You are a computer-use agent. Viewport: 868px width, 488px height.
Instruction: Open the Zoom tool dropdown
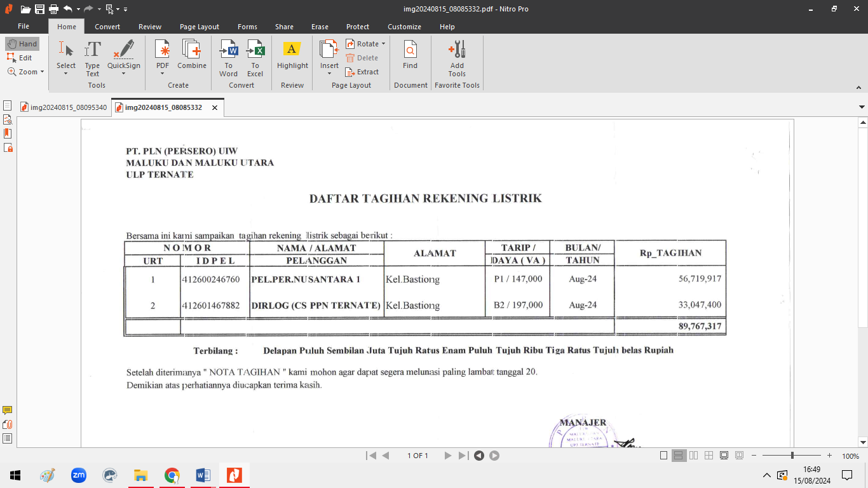click(25, 72)
